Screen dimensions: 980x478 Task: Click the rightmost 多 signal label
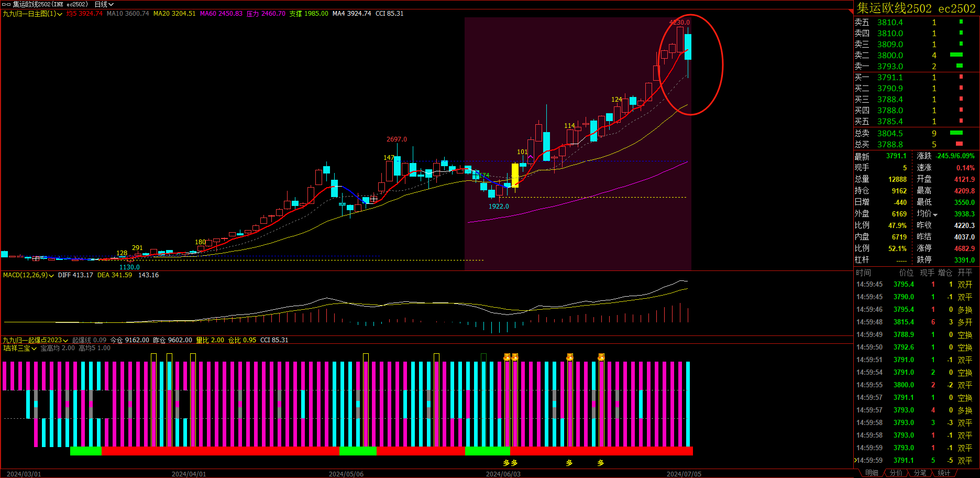[x=601, y=463]
